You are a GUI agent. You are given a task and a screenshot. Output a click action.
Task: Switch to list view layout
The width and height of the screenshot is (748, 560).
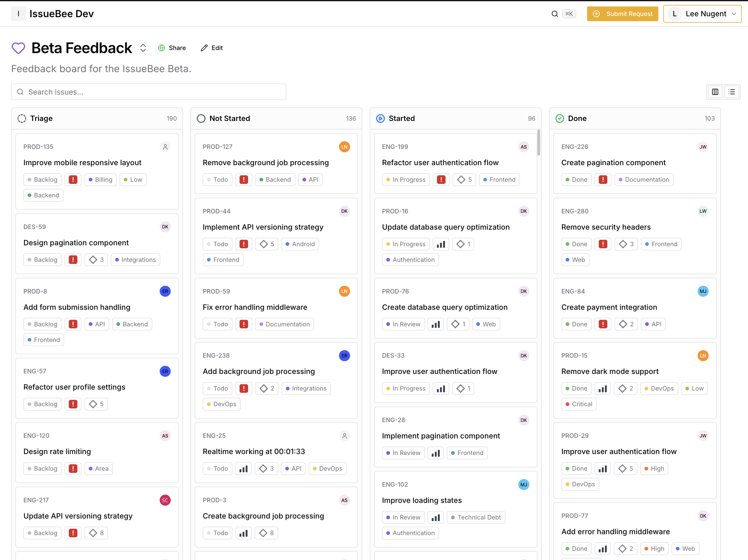click(x=732, y=92)
